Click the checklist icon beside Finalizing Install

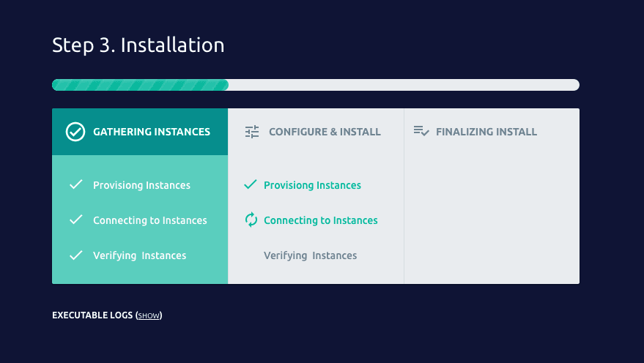(x=421, y=132)
